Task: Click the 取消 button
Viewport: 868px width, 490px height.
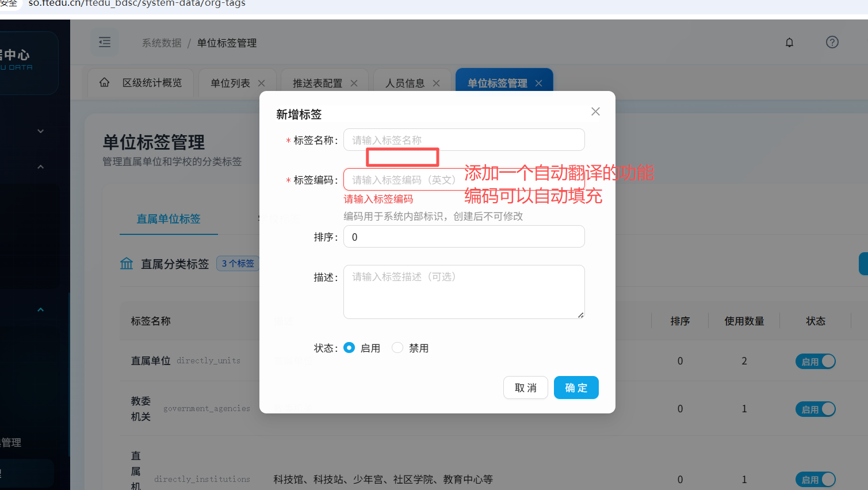Action: coord(525,388)
